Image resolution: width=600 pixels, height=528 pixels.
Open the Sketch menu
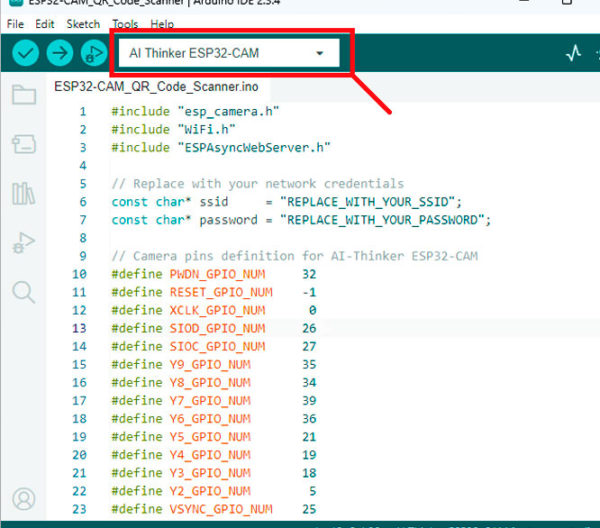pyautogui.click(x=83, y=23)
